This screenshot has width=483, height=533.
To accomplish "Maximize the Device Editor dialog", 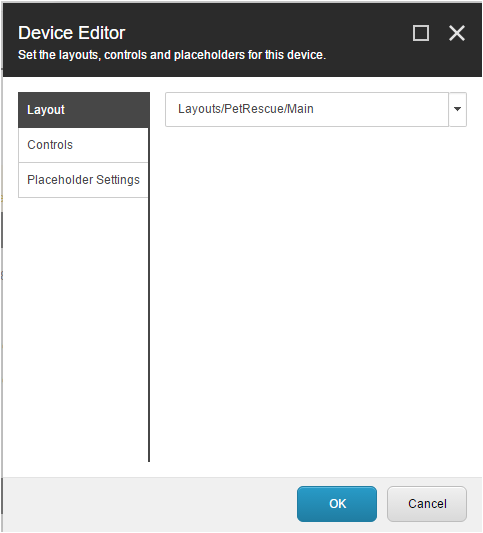I will [x=421, y=33].
